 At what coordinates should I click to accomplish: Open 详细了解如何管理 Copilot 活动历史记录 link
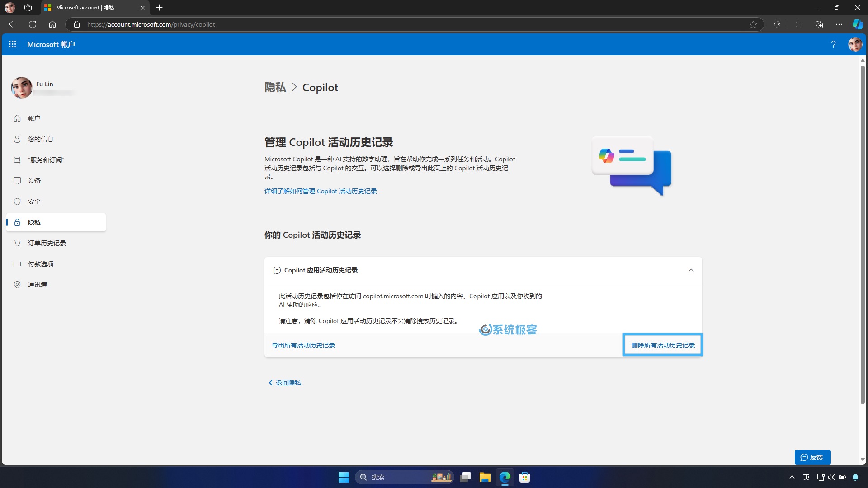(x=321, y=191)
